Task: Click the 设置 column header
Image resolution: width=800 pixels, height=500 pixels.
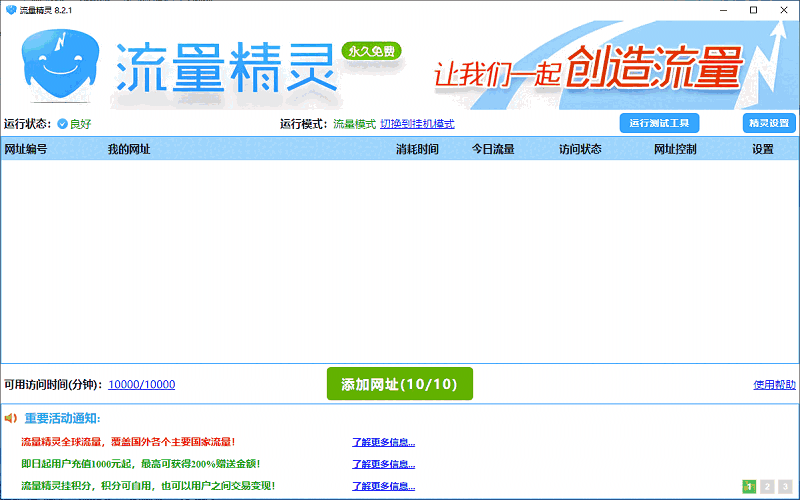Action: tap(763, 149)
